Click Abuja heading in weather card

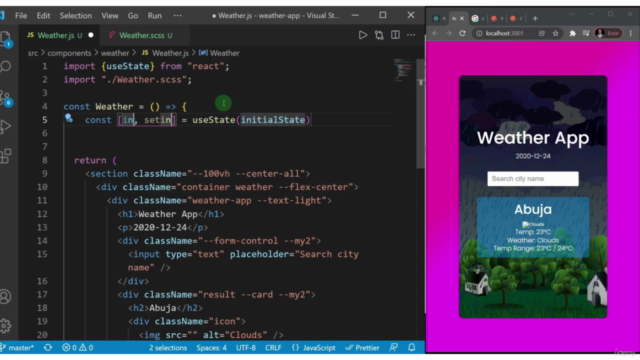(533, 209)
